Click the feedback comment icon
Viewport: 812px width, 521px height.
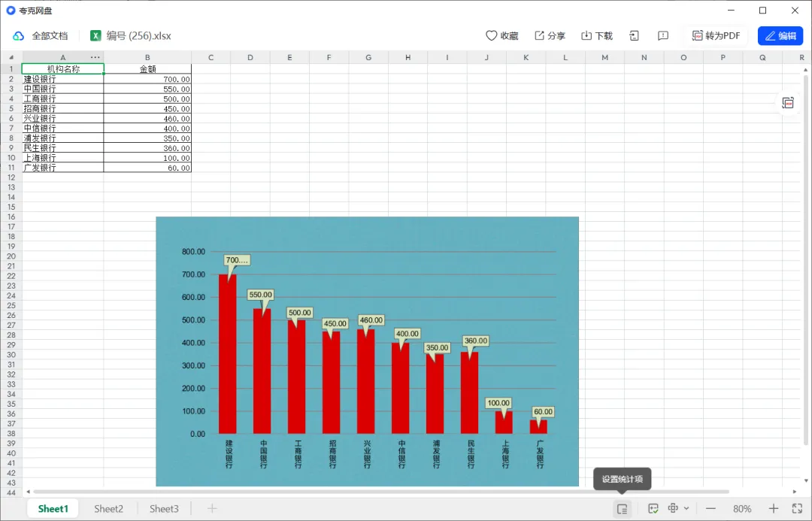663,36
